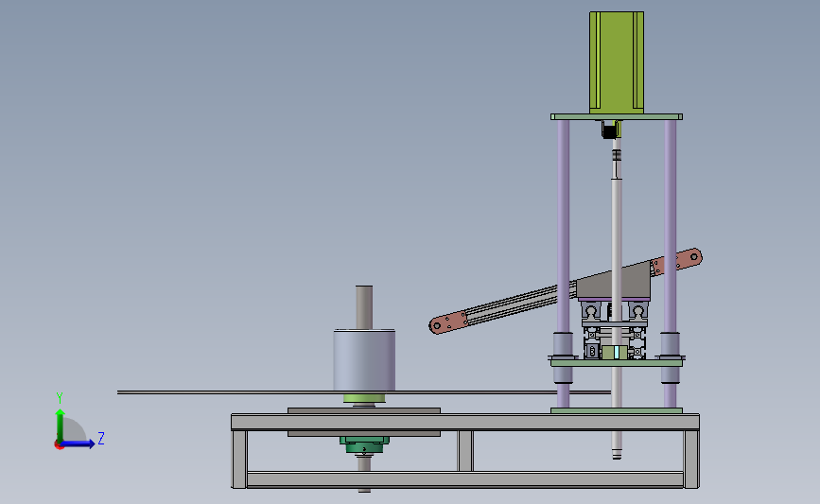This screenshot has width=820, height=504.
Task: Pick the left purple guide column
Action: 564,225
